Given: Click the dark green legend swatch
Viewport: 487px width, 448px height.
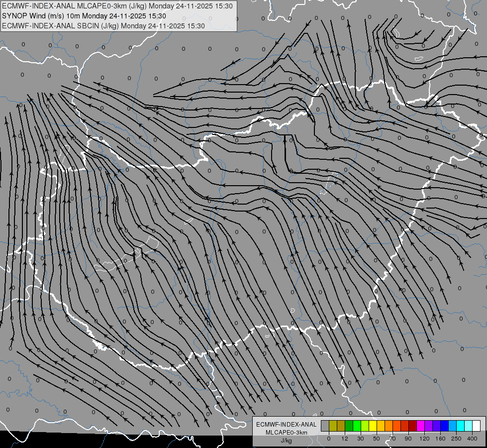Looking at the screenshot, I should point(349,426).
